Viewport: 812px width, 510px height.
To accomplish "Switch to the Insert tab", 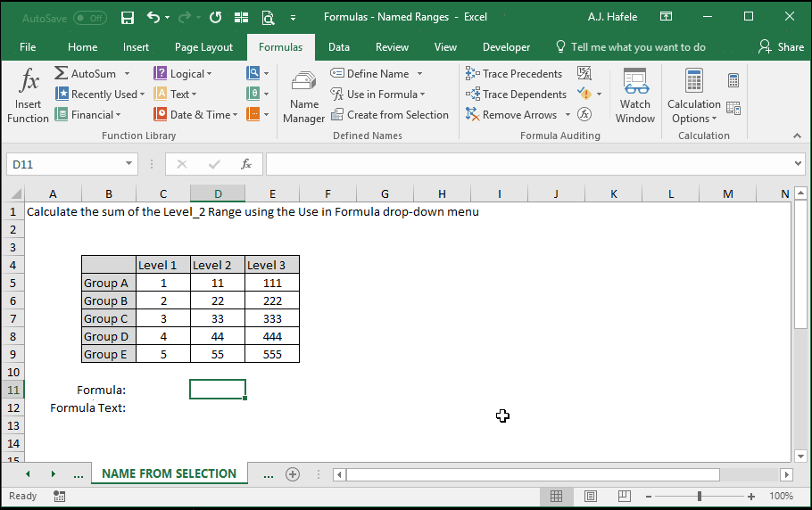I will [136, 47].
